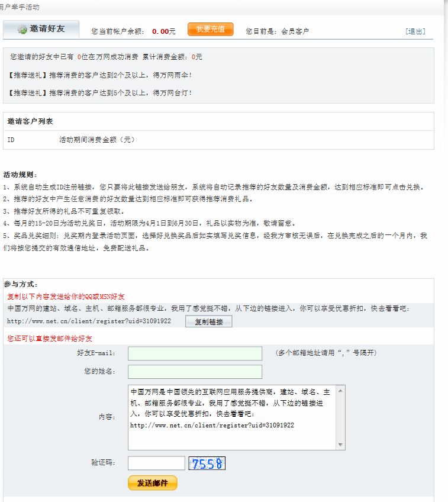The height and width of the screenshot is (502, 448).
Task: Click the 活动期间消费金额 column header
Action: pos(97,140)
